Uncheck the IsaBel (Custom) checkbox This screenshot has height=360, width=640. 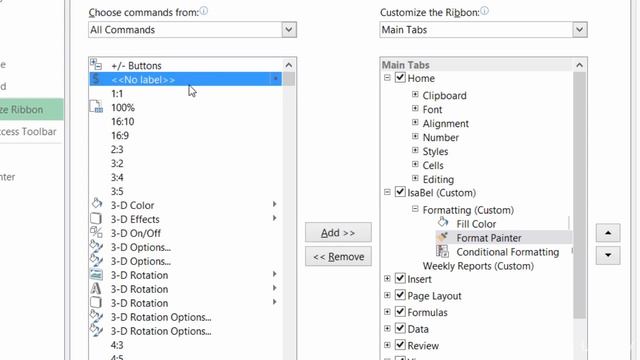[x=400, y=192]
